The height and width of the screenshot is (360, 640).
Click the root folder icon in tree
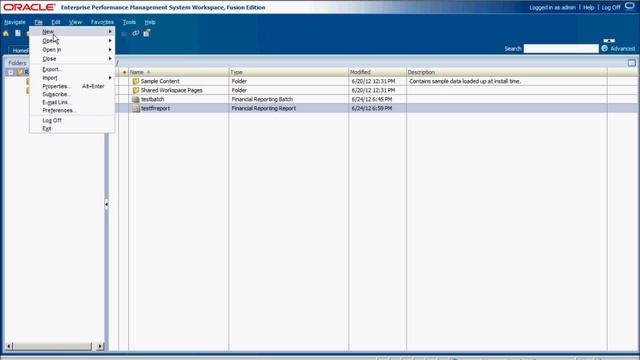(x=20, y=72)
